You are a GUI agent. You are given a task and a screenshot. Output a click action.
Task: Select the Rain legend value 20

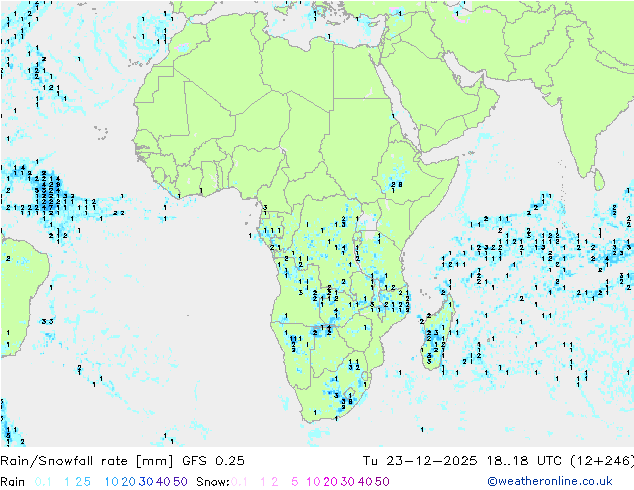tap(129, 482)
